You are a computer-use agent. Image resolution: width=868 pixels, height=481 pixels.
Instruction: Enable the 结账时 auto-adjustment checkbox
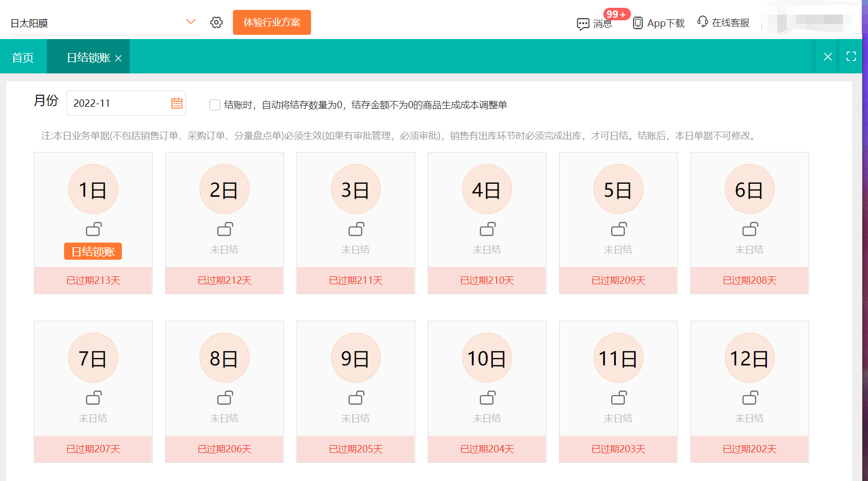pyautogui.click(x=214, y=105)
